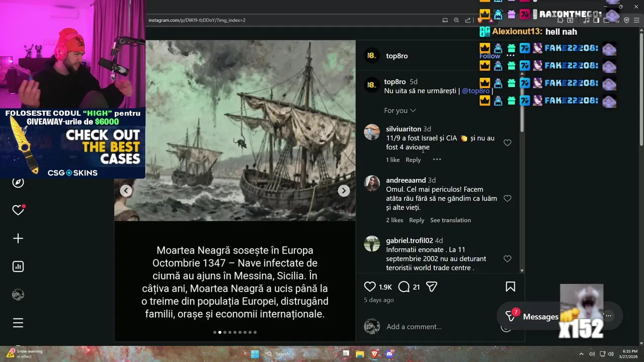Open the dashboard chart icon in sidebar

pos(18,266)
